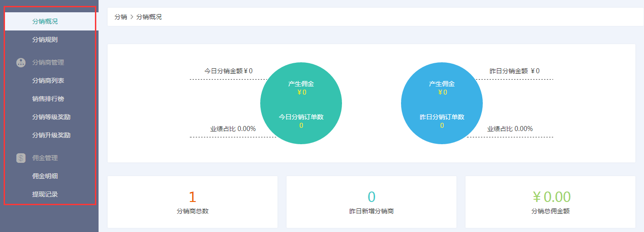Viewport: 644px width, 232px height.
Task: Click the 佣金管理 dollar icon
Action: 20,158
